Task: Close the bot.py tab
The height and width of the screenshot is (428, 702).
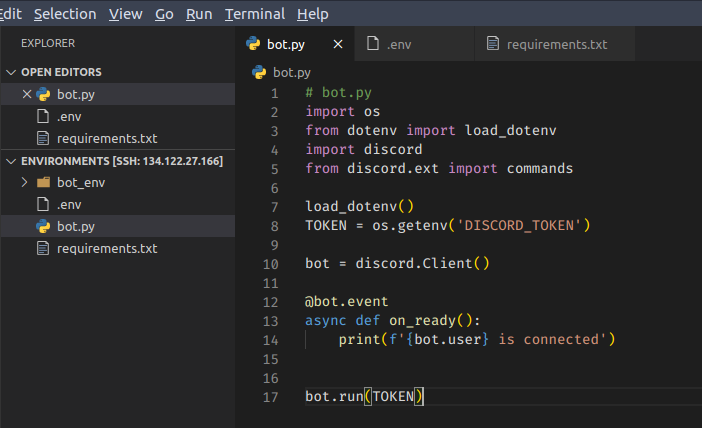Action: coord(338,44)
